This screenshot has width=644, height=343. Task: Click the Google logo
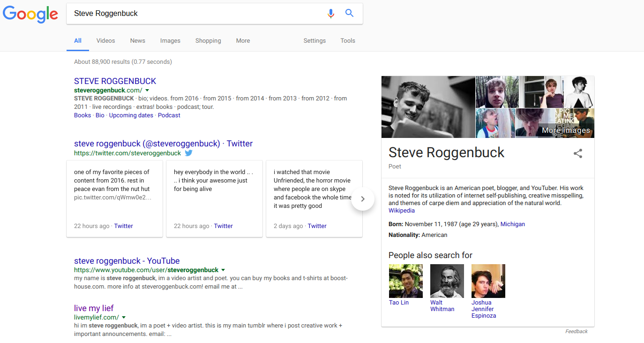pos(30,14)
